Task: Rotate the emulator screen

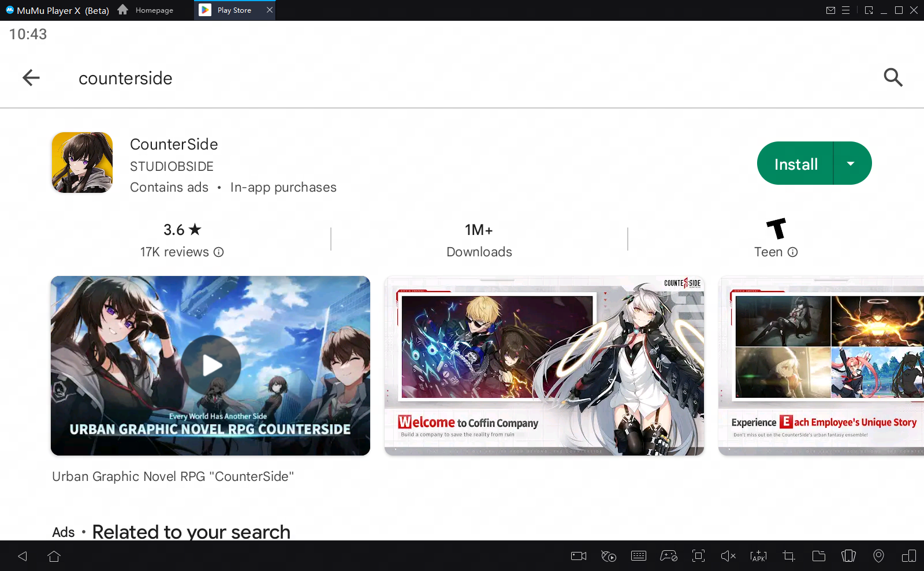Action: click(848, 556)
